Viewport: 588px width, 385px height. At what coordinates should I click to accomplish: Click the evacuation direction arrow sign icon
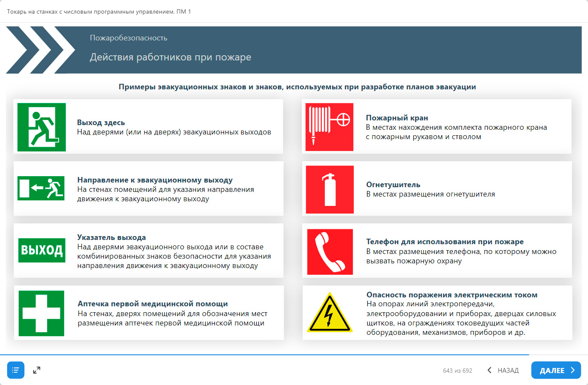pos(41,188)
